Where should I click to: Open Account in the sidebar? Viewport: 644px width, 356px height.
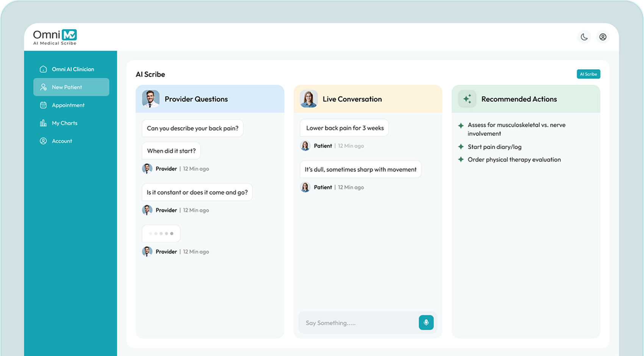pyautogui.click(x=62, y=141)
